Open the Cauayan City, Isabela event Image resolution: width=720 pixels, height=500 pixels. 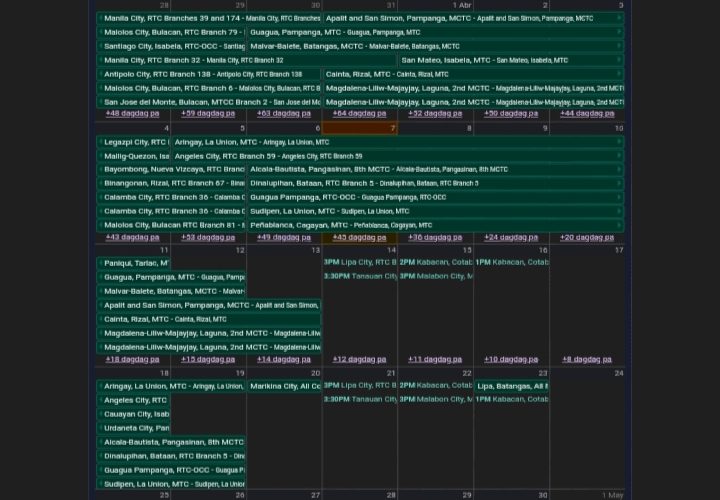coord(134,414)
